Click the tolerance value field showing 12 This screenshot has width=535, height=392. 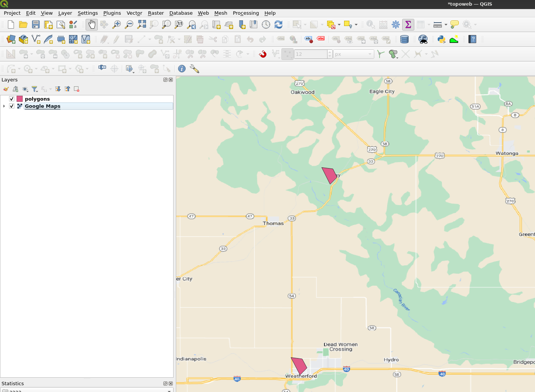coord(311,54)
